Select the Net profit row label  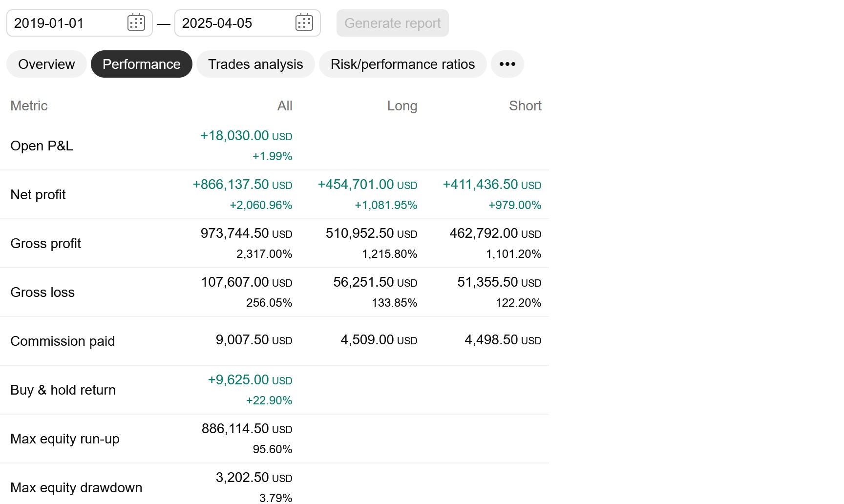point(38,195)
